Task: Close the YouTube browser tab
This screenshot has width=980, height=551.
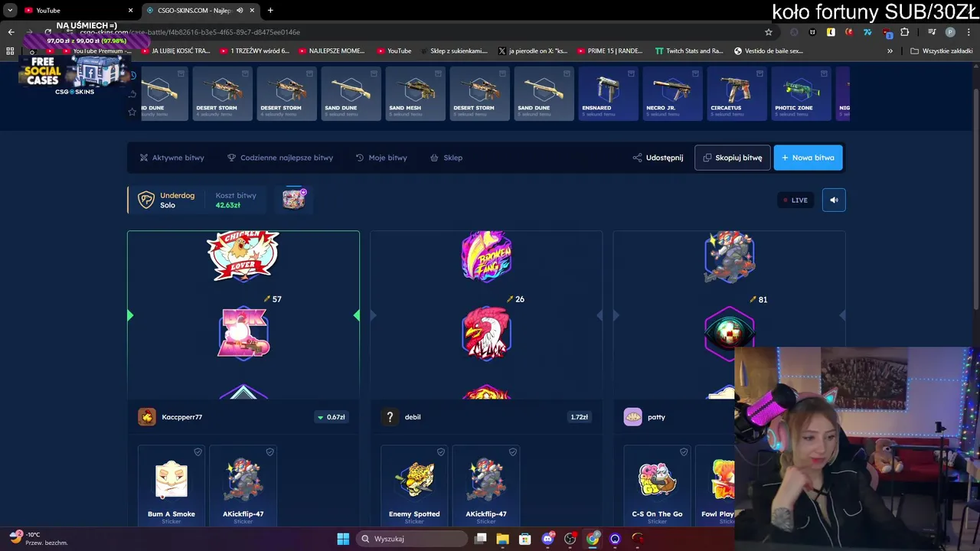Action: (130, 10)
